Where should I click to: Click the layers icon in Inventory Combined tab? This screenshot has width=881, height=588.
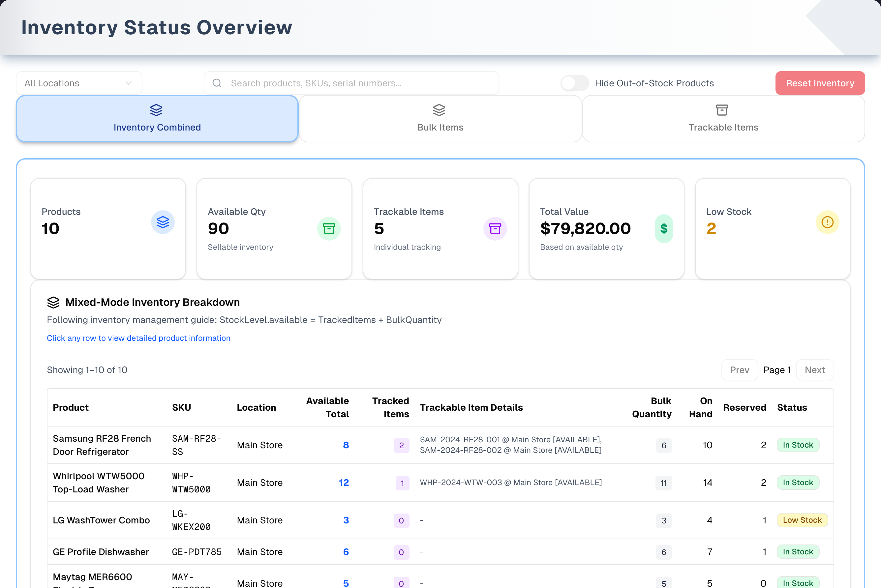156,110
